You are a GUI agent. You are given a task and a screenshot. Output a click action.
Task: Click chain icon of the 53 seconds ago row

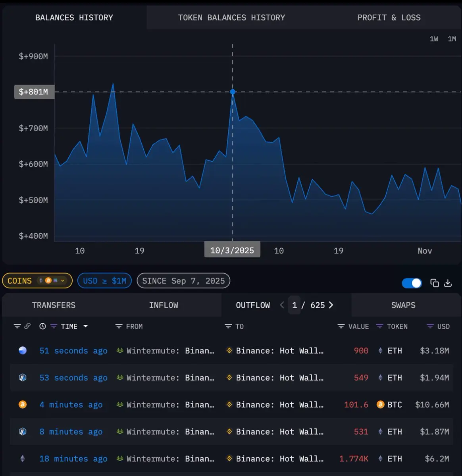click(x=23, y=378)
